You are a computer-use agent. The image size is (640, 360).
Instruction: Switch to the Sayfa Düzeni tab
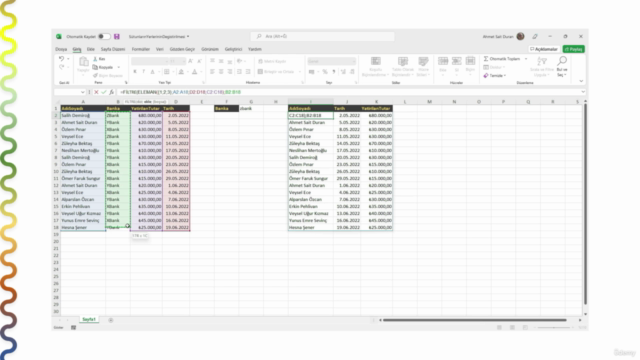(113, 49)
